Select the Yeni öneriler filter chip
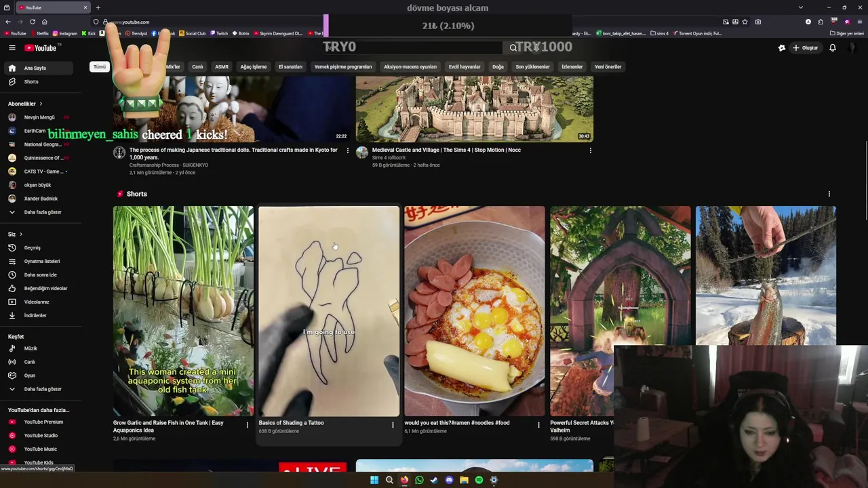 click(608, 66)
